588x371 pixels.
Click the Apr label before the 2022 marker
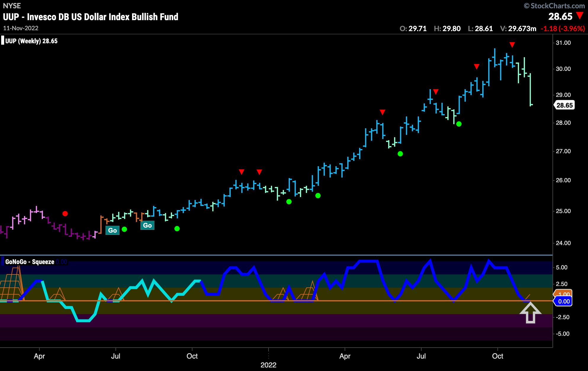point(39,356)
